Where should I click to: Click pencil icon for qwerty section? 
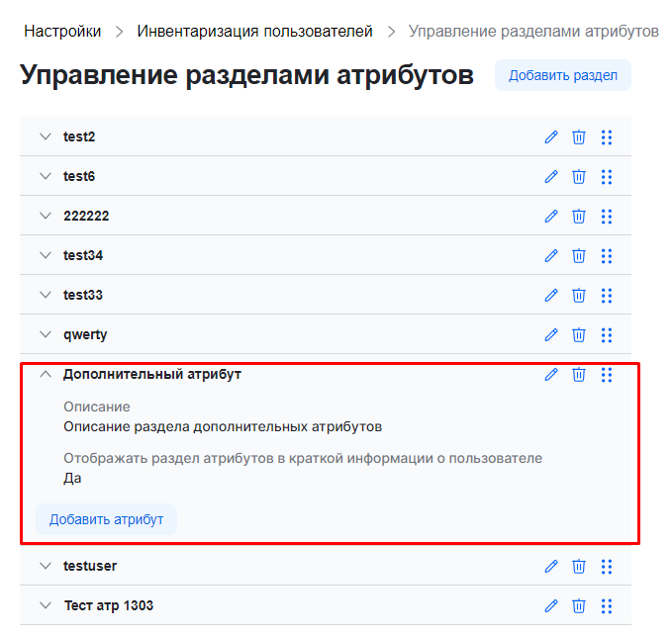(x=551, y=335)
